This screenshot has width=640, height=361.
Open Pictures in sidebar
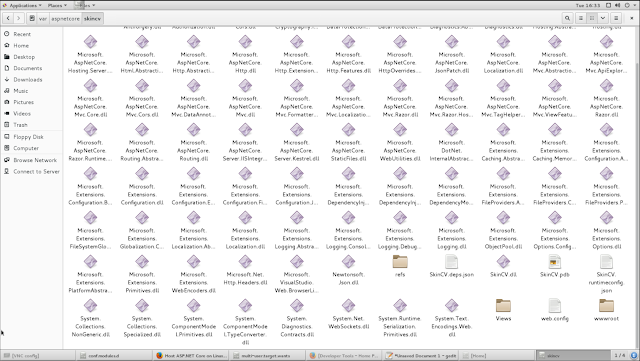click(23, 102)
